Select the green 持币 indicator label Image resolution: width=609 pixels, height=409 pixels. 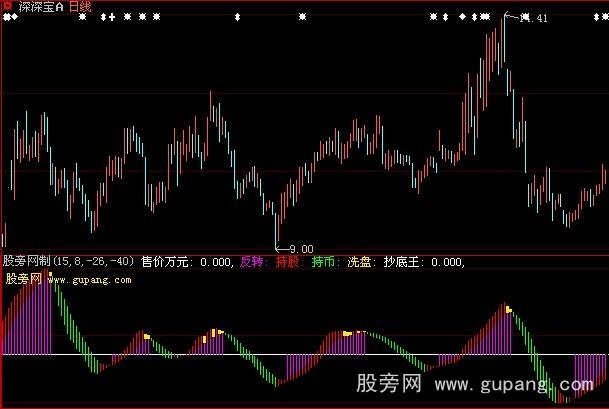(x=325, y=262)
